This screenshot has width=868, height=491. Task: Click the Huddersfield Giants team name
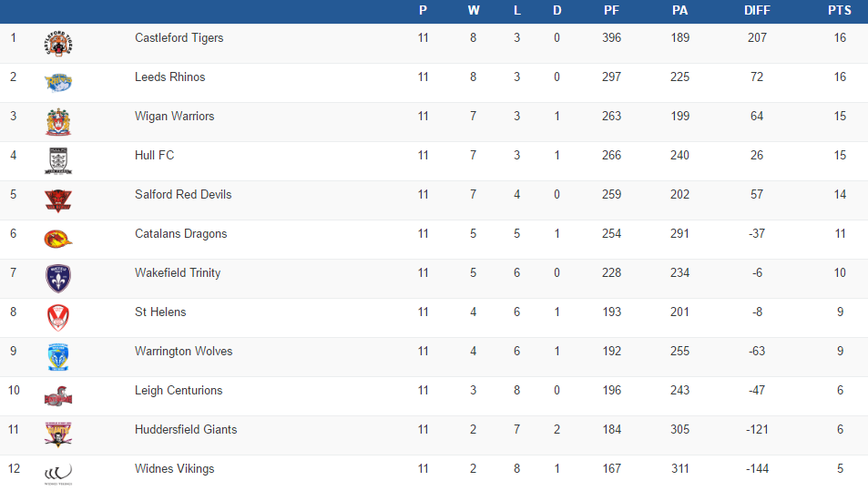tap(186, 430)
